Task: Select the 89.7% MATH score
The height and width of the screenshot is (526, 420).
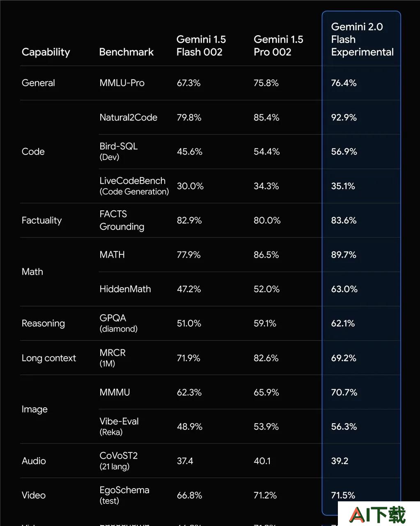Action: (x=344, y=255)
